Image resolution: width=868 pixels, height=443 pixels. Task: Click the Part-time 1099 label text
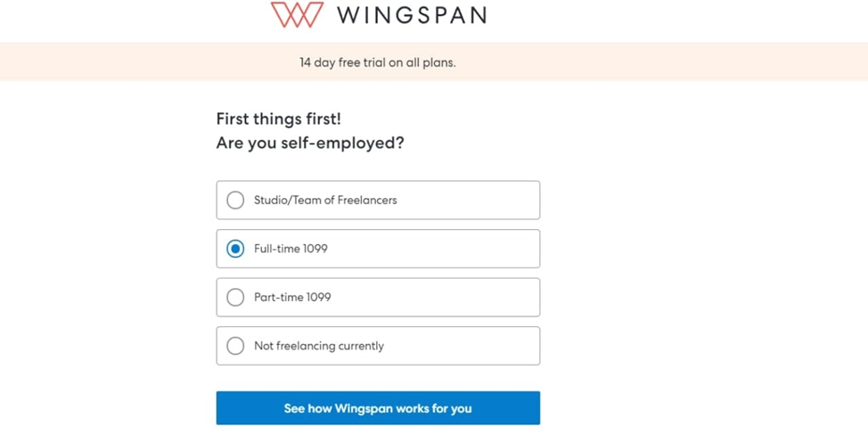click(x=292, y=297)
